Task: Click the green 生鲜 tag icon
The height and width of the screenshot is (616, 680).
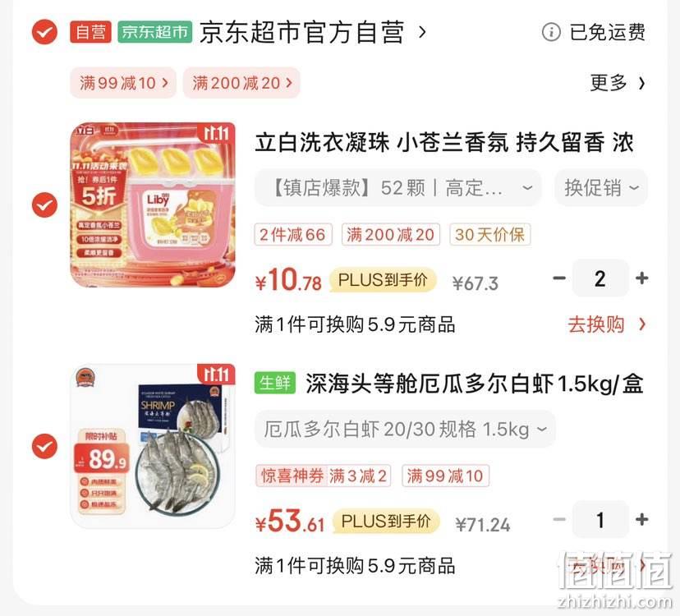Action: coord(275,383)
